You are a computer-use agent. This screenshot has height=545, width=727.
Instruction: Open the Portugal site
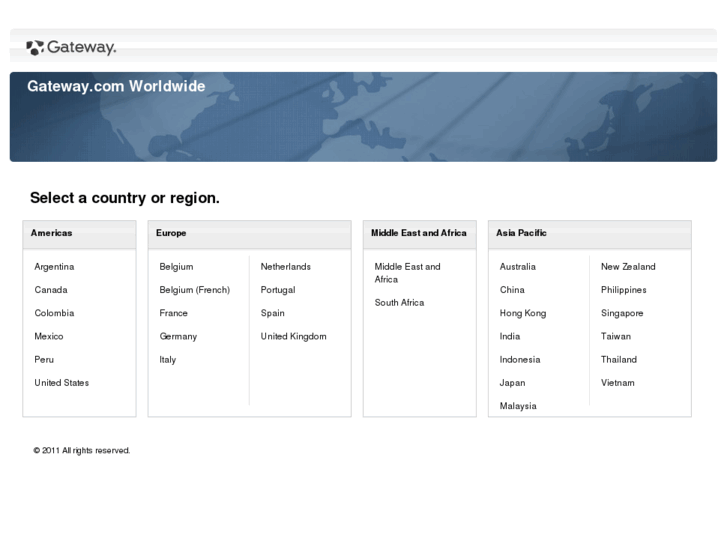coord(278,290)
